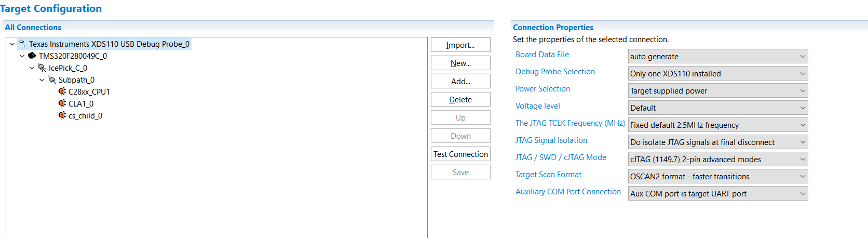Collapse the Subpath_0 tree node
Screen dimensions: 868x238
[x=42, y=80]
